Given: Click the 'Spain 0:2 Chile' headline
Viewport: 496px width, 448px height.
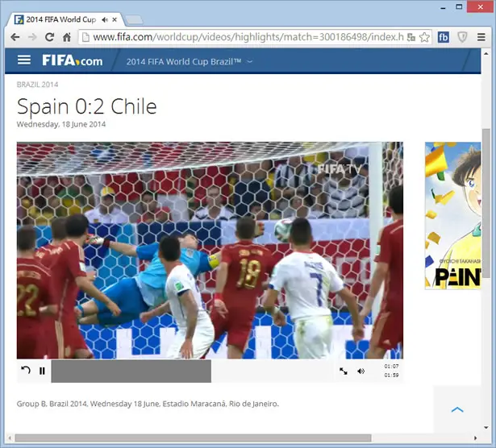Looking at the screenshot, I should [86, 106].
